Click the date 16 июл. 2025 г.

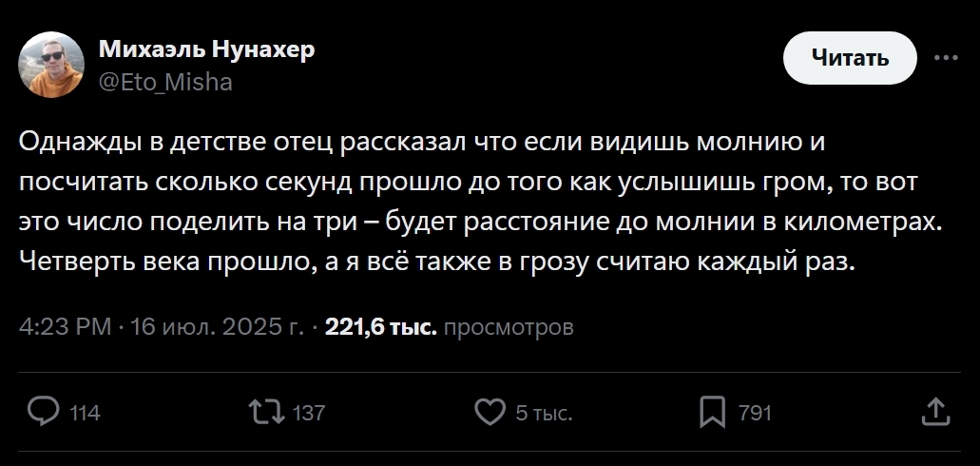[218, 328]
